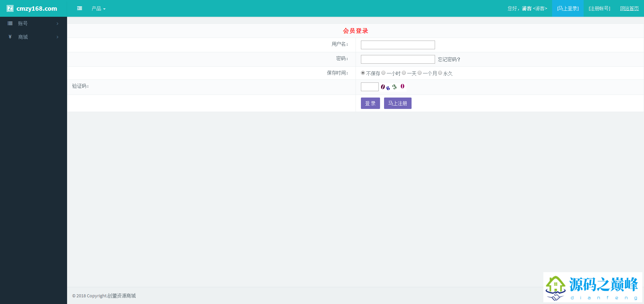Select the 不保存 radio option
The width and height of the screenshot is (644, 304).
coord(363,73)
